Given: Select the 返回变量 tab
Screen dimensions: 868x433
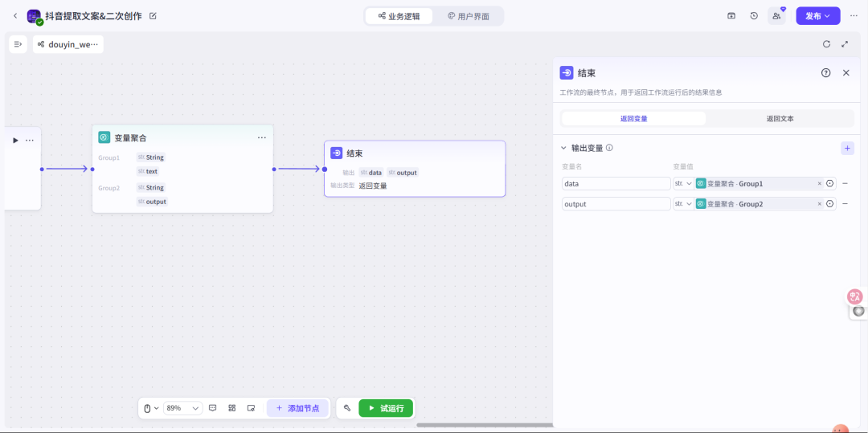Looking at the screenshot, I should [634, 118].
